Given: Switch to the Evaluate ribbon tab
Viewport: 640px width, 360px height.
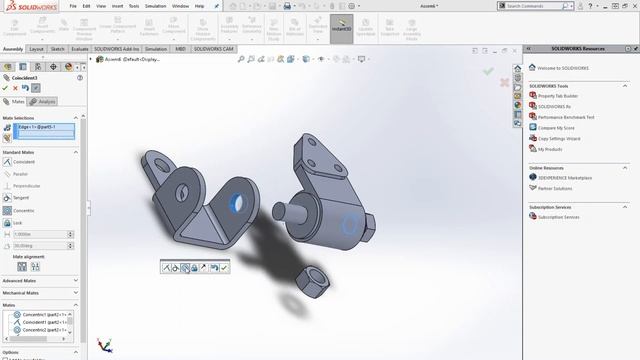Looking at the screenshot, I should click(80, 49).
